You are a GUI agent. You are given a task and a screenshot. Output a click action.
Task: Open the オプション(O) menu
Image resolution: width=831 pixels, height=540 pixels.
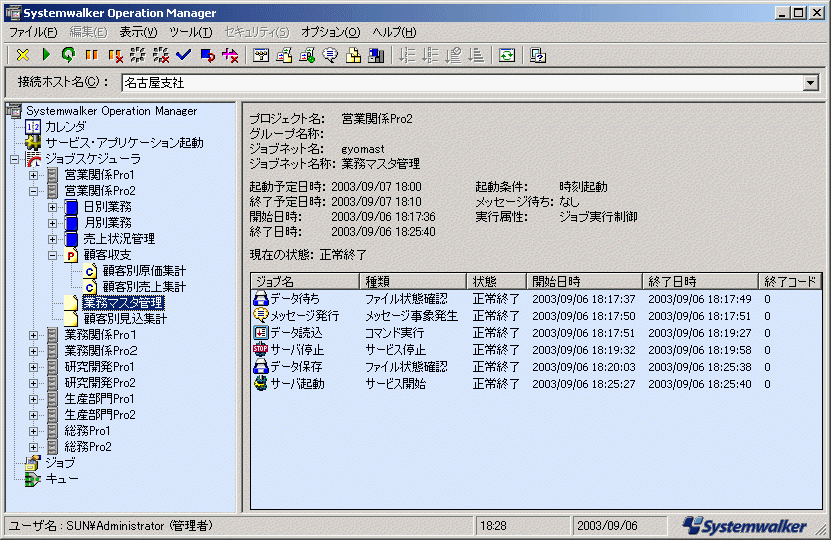(x=331, y=32)
